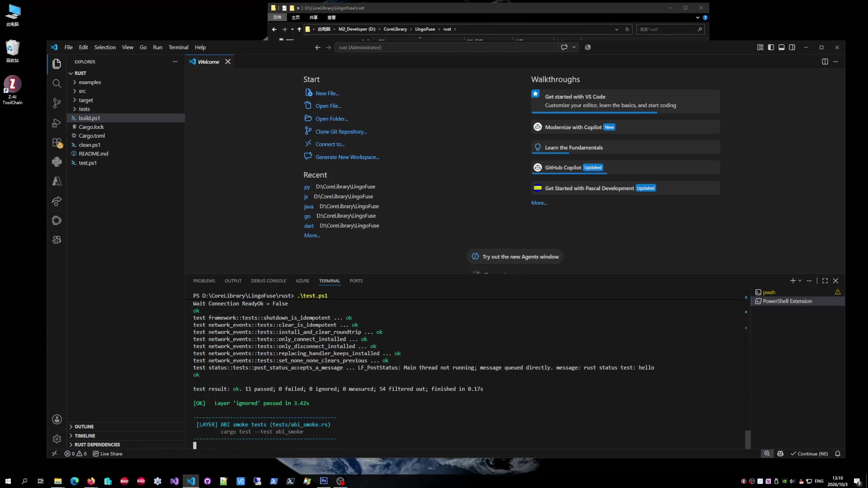Toggle Secondary Side Bar visibility
This screenshot has width=868, height=488.
point(792,47)
